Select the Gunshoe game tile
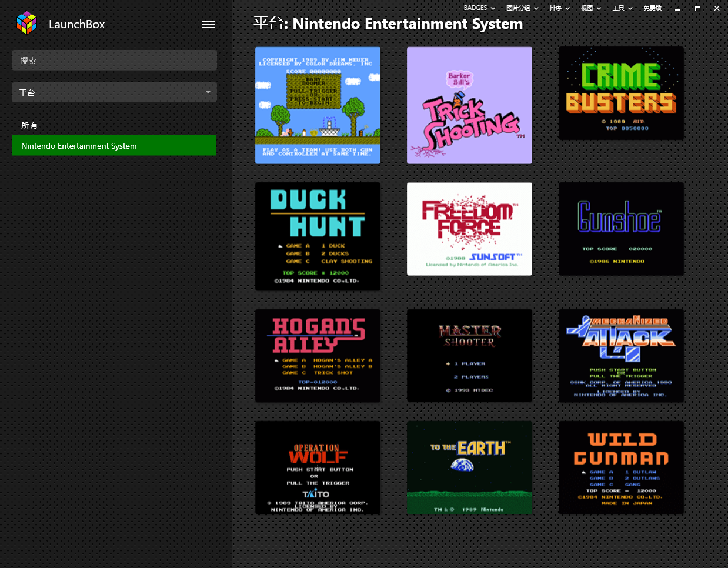This screenshot has width=728, height=568. click(x=621, y=229)
